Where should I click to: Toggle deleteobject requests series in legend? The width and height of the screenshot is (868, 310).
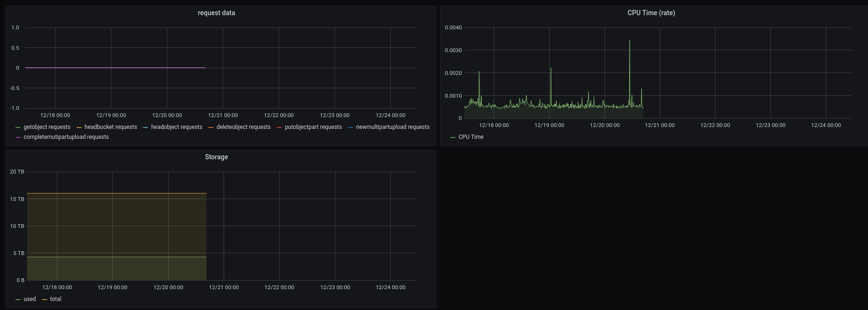244,127
